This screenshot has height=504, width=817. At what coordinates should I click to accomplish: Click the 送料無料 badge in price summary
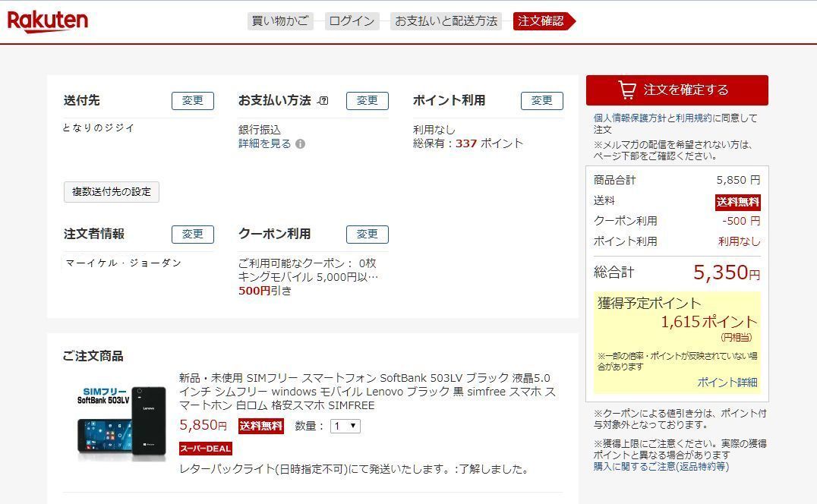[x=737, y=202]
